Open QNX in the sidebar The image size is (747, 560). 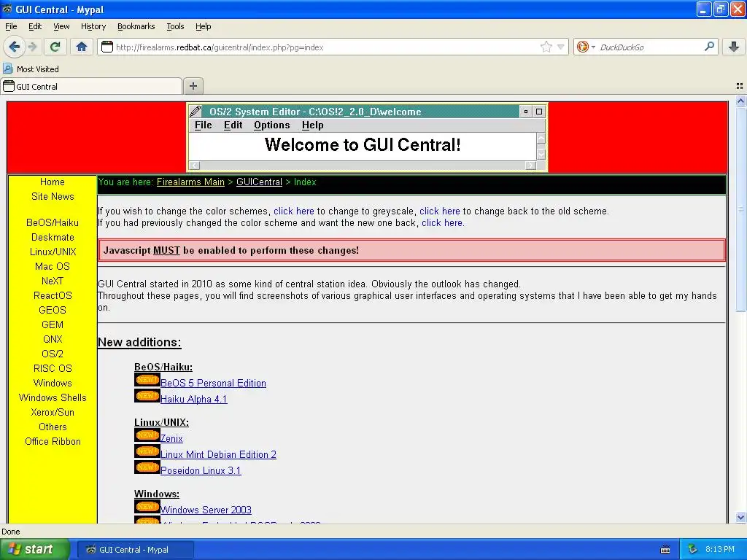[53, 339]
